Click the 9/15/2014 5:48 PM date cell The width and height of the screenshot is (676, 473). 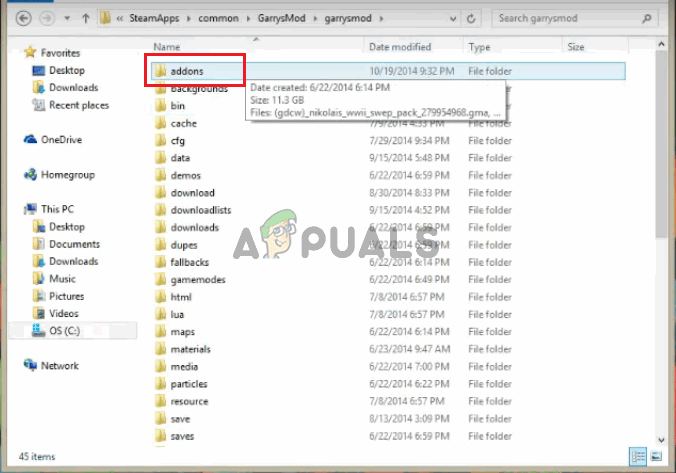[x=409, y=158]
